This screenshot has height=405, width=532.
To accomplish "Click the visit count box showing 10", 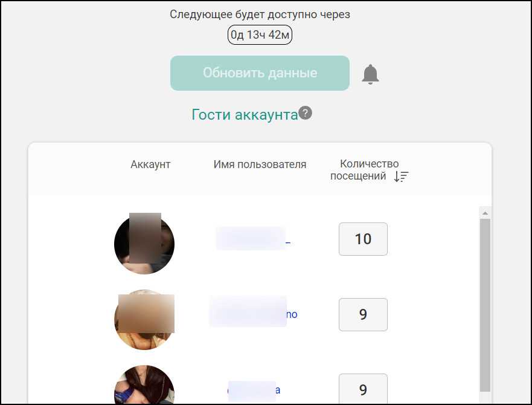I will 363,239.
